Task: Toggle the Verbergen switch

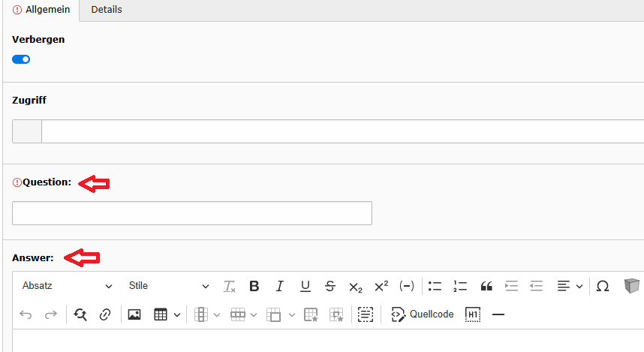Action: coord(21,59)
